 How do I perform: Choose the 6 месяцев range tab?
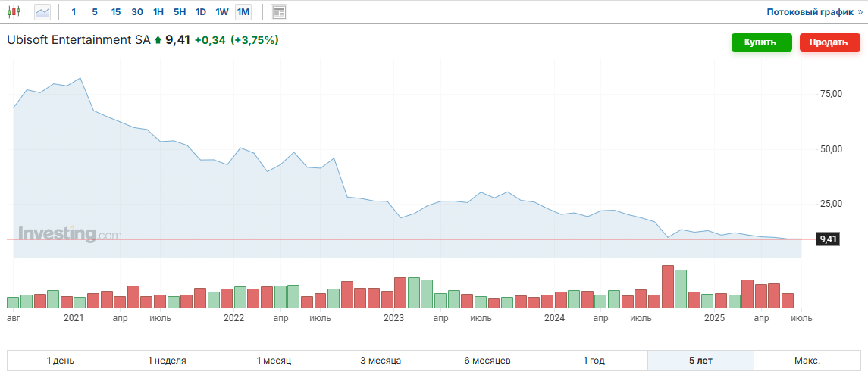tap(487, 361)
